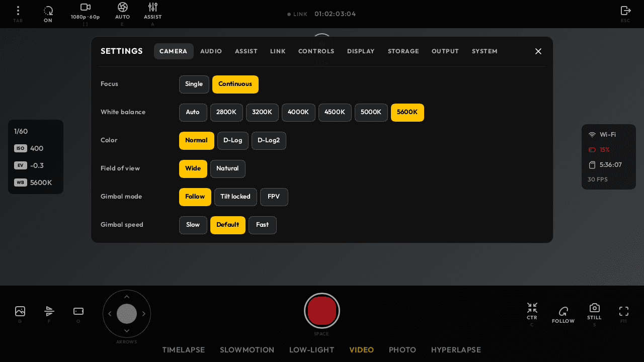Click the ESC exit icon
The width and height of the screenshot is (644, 362).
625,11
